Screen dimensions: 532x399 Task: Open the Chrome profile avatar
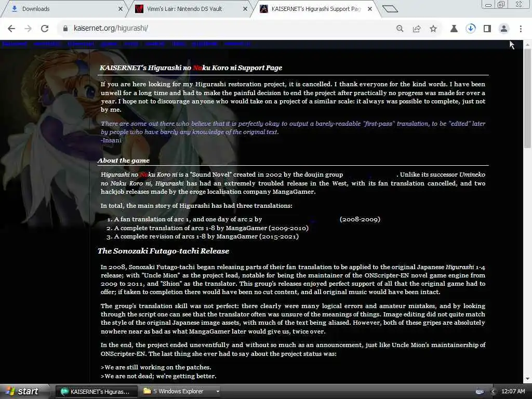coord(504,29)
